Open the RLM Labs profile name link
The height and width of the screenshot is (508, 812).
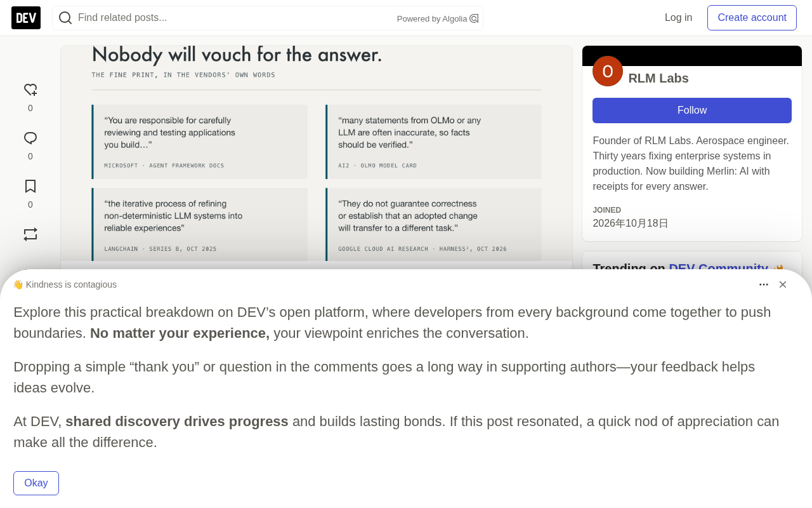tap(658, 78)
